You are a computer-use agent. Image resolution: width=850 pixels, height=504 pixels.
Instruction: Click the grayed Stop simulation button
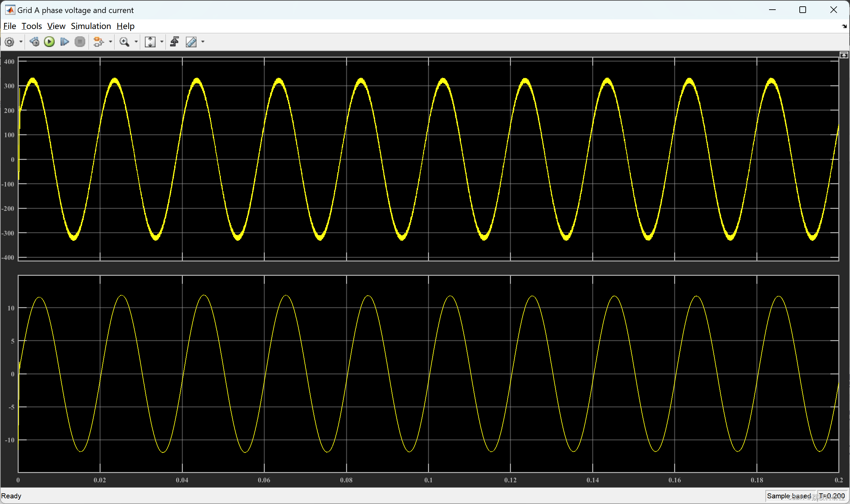click(x=80, y=42)
